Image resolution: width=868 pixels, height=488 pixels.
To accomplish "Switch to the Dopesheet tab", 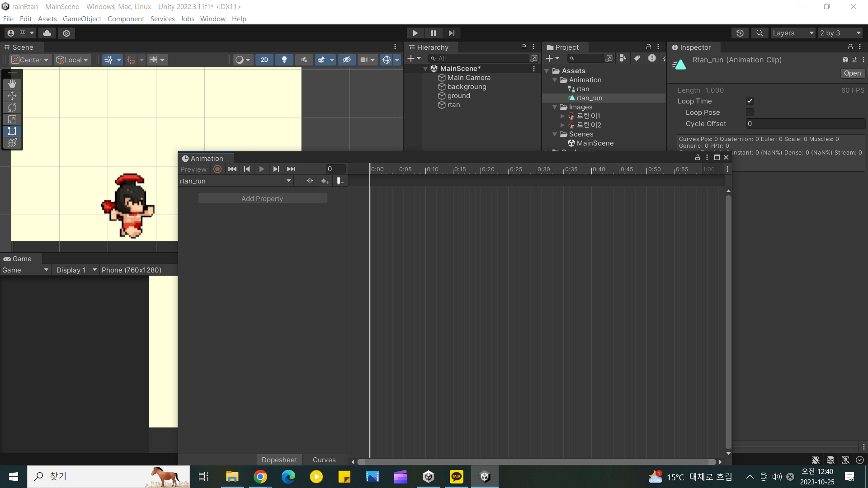I will point(279,460).
